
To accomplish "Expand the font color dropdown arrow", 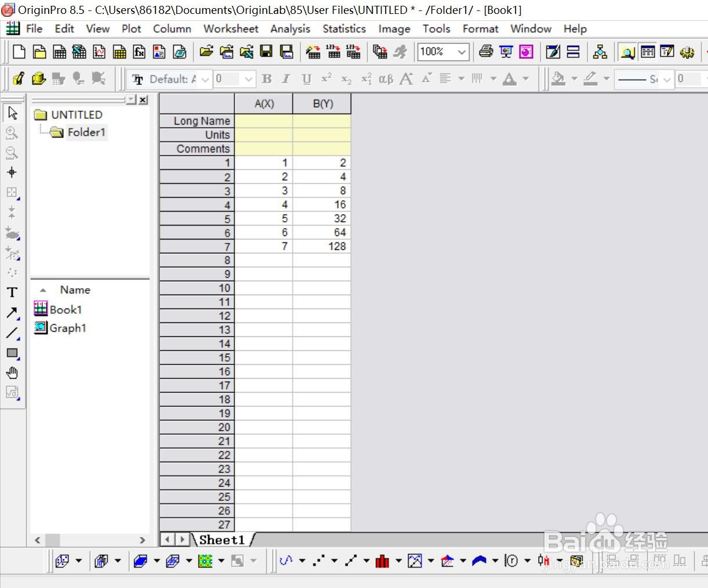I will [x=526, y=79].
